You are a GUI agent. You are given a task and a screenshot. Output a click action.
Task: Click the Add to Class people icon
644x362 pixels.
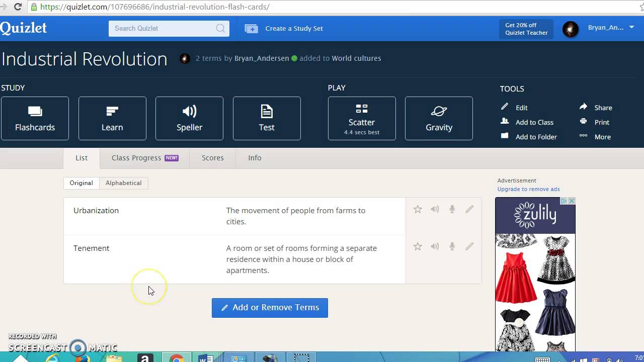point(505,121)
